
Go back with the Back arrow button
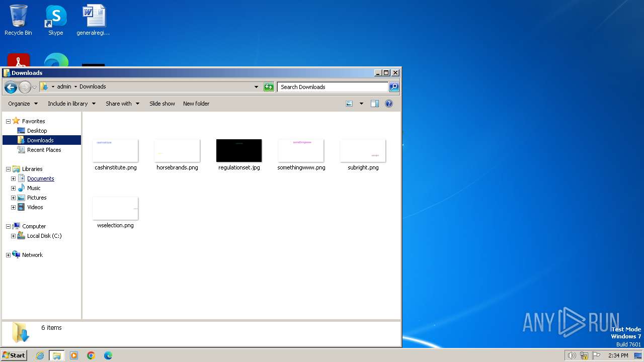point(11,87)
